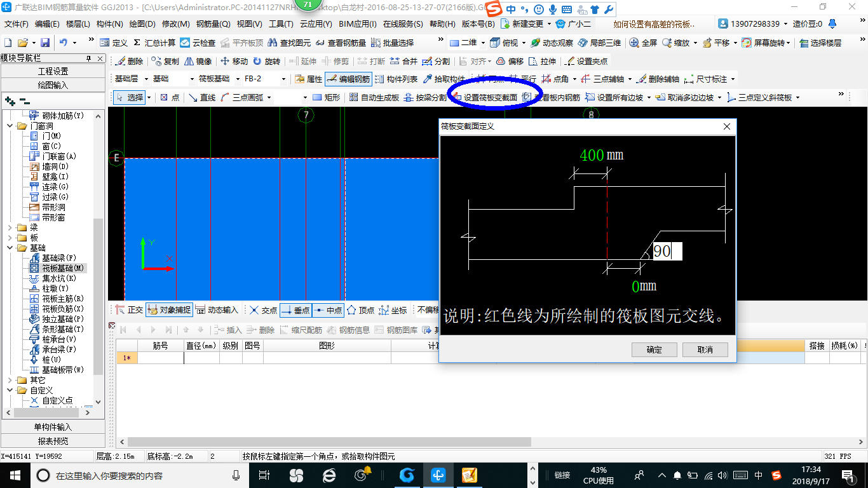Click the angle field showing 90
This screenshot has height=488, width=868.
[667, 252]
